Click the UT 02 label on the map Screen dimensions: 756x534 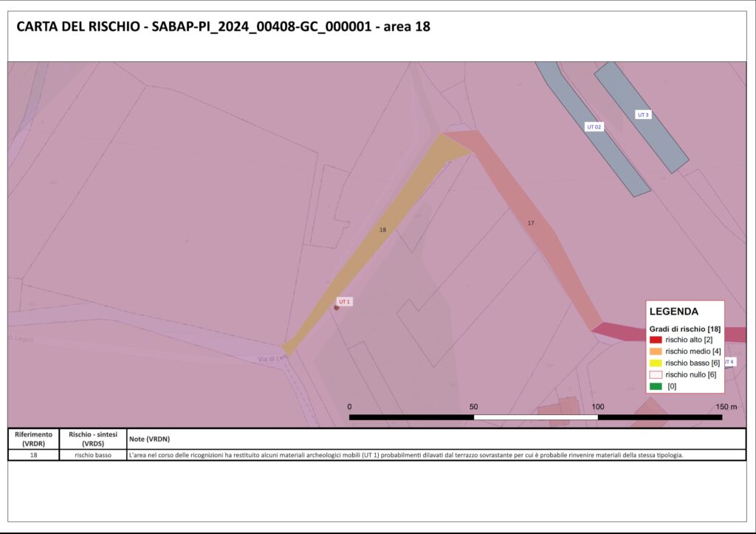click(594, 127)
